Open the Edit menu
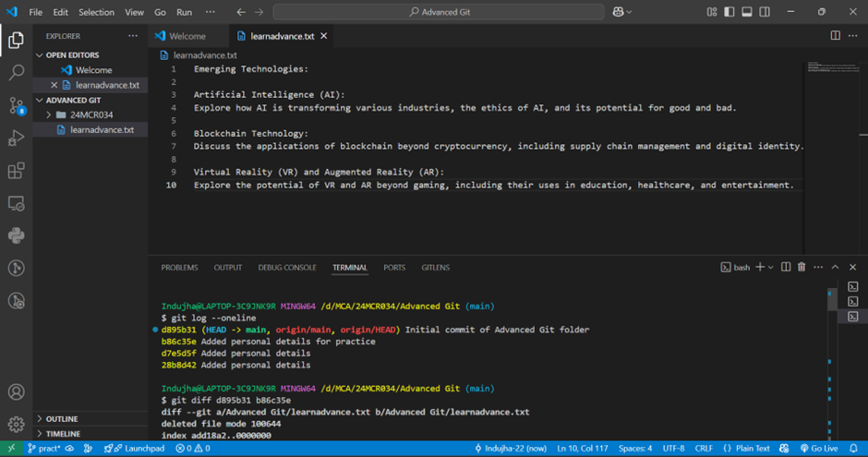The width and height of the screenshot is (868, 457). [x=60, y=12]
